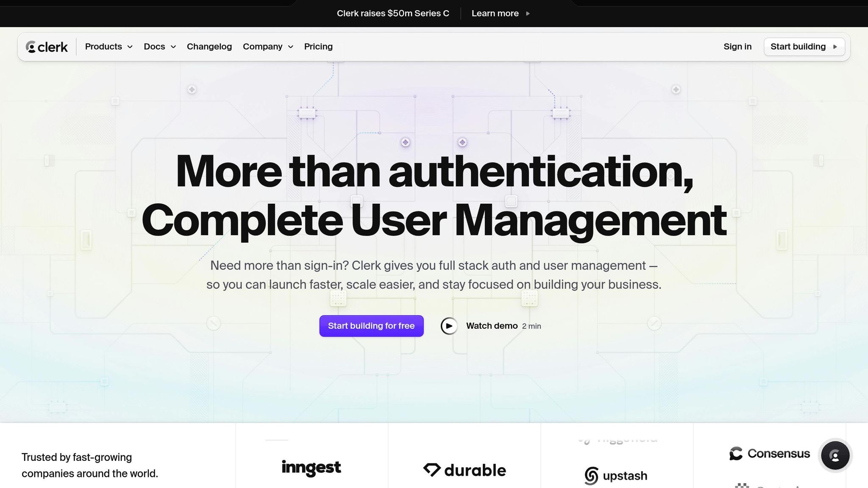Expand the Docs dropdown menu
The image size is (868, 488).
coord(159,47)
